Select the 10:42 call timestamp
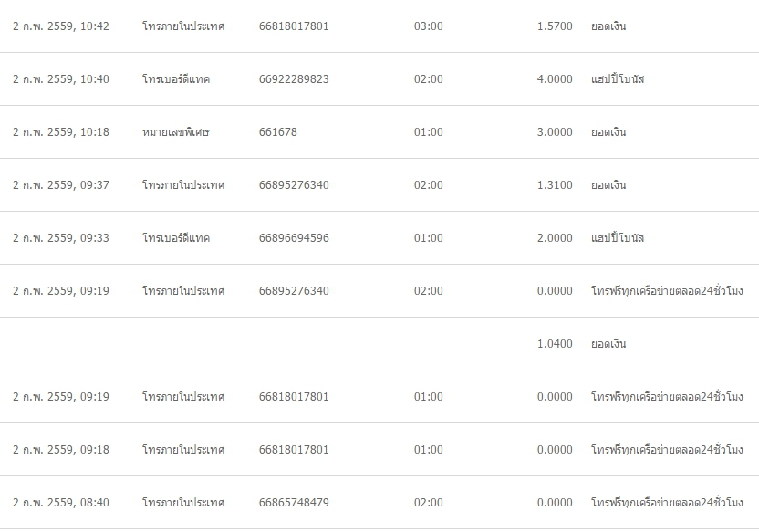 click(x=61, y=26)
